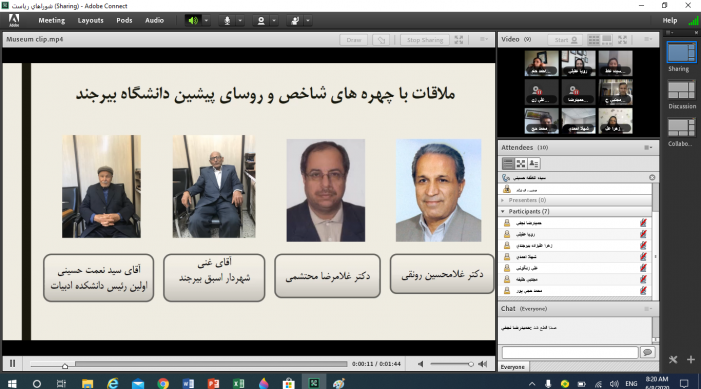Mute the video clip volume speaker icon
The width and height of the screenshot is (701, 389).
click(x=421, y=364)
